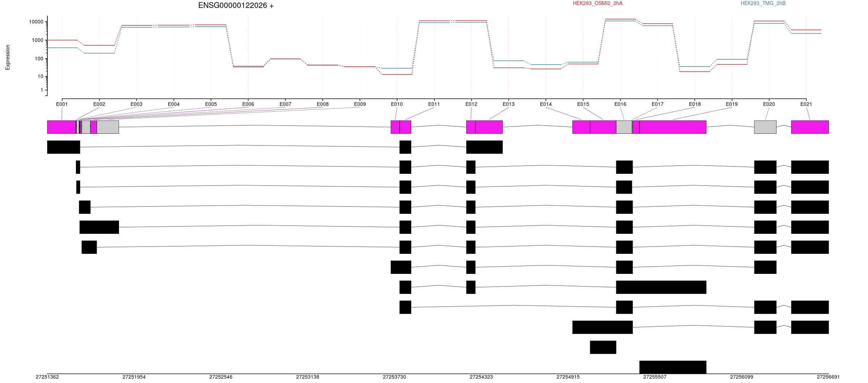
Task: Click the y-axis tick label 1
Action: point(42,90)
